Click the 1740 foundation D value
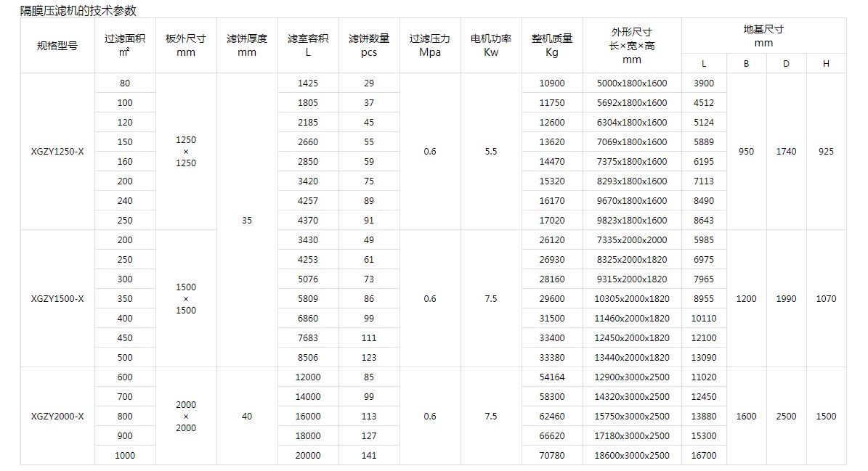Image resolution: width=868 pixels, height=471 pixels. 786,152
